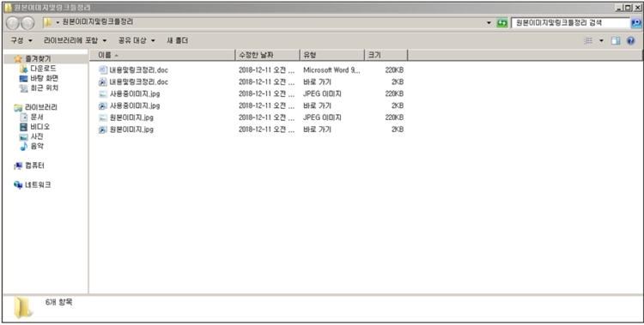Click the 원본이미지및링크들정리 breadcrumb in address bar
Viewport: 644px width, 325px height.
point(98,22)
